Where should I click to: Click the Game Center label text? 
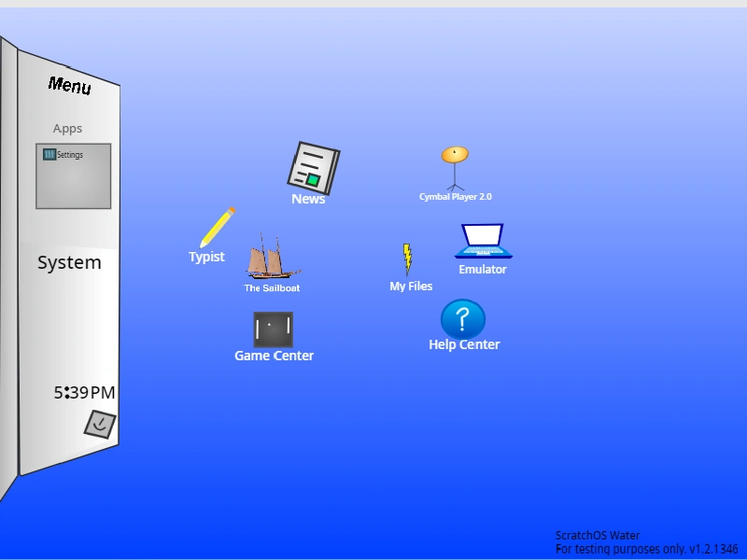pos(274,355)
